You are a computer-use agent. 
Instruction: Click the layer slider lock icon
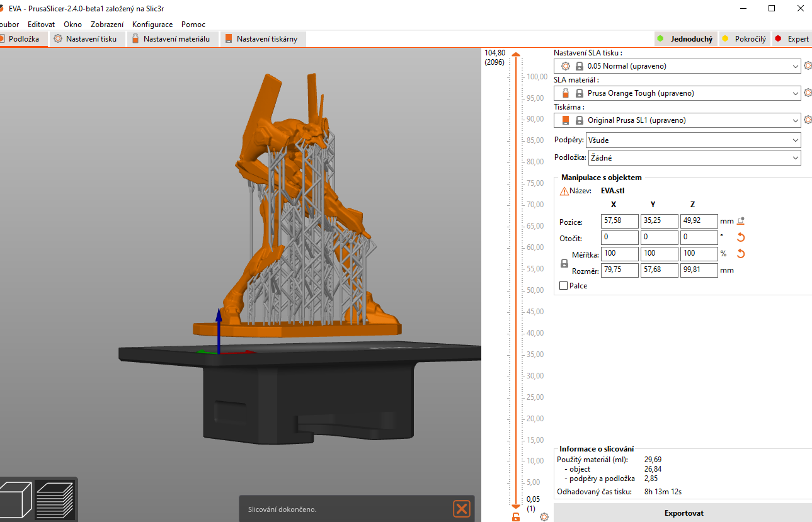coord(516,517)
